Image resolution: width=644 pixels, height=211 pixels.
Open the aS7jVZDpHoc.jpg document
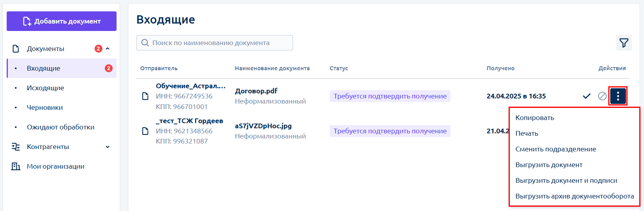pos(263,126)
